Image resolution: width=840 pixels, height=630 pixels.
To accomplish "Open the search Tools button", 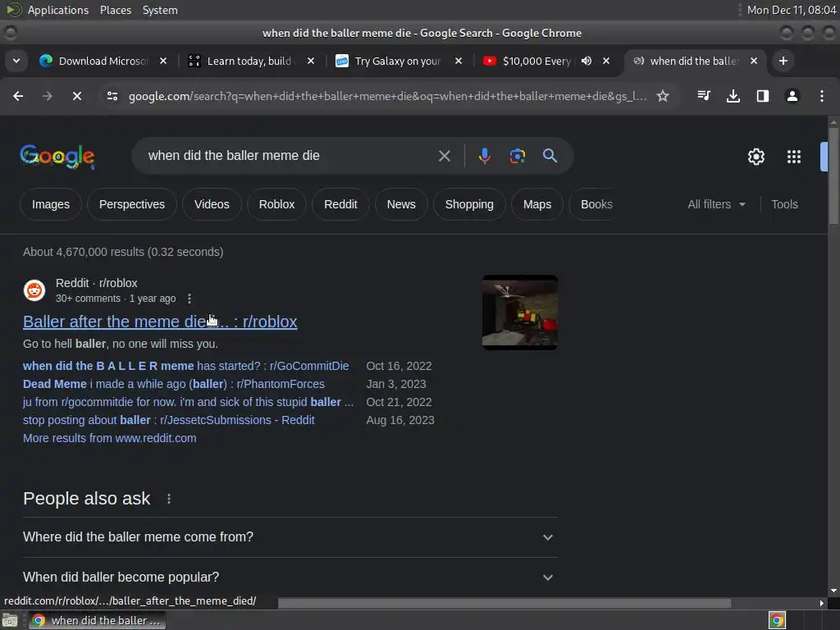I will click(x=784, y=204).
